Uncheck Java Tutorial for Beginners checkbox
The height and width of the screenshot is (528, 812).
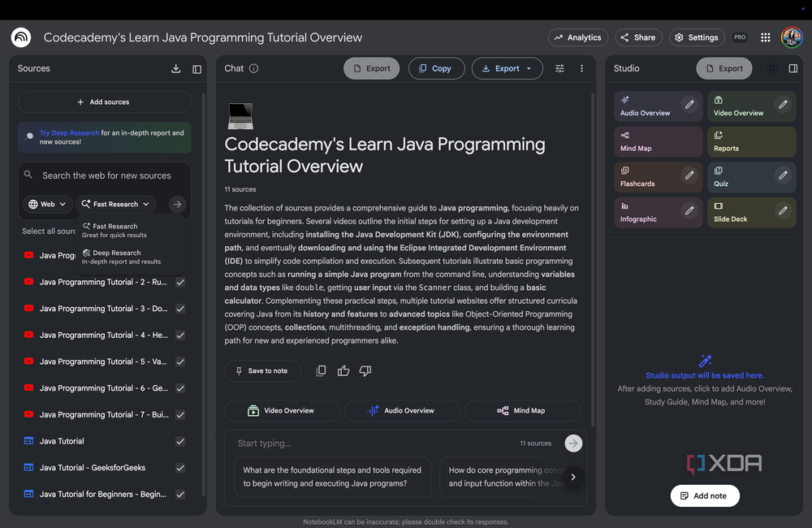(180, 495)
